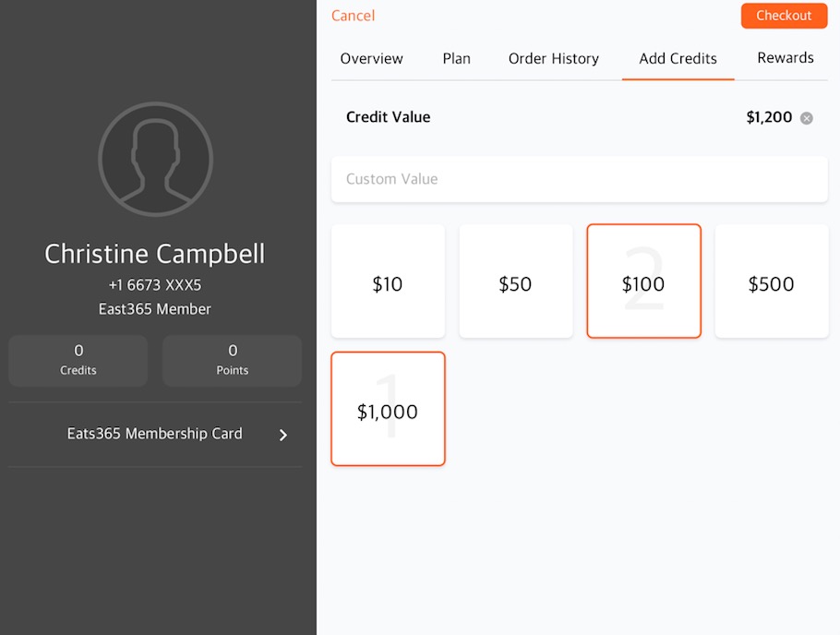Clear the $1,200 credit value
Viewport: 840px width, 635px height.
pyautogui.click(x=806, y=118)
